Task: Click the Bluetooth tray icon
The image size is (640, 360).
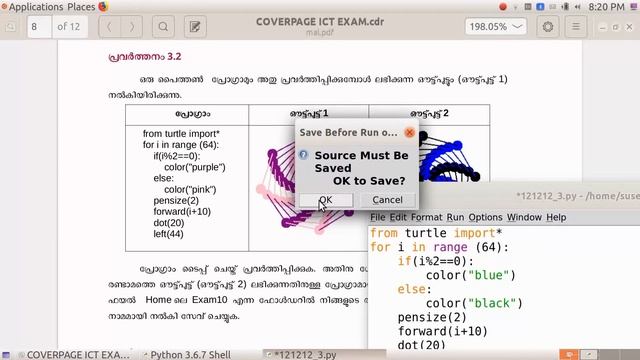Action: (x=540, y=7)
